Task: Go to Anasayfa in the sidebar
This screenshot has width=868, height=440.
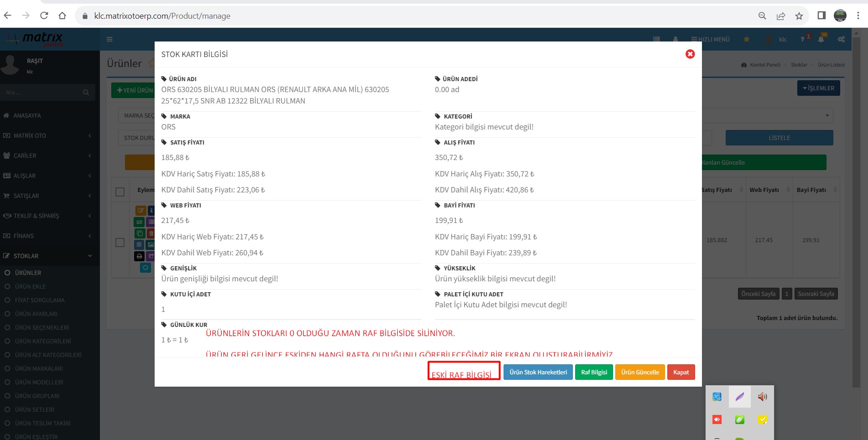Action: (27, 115)
